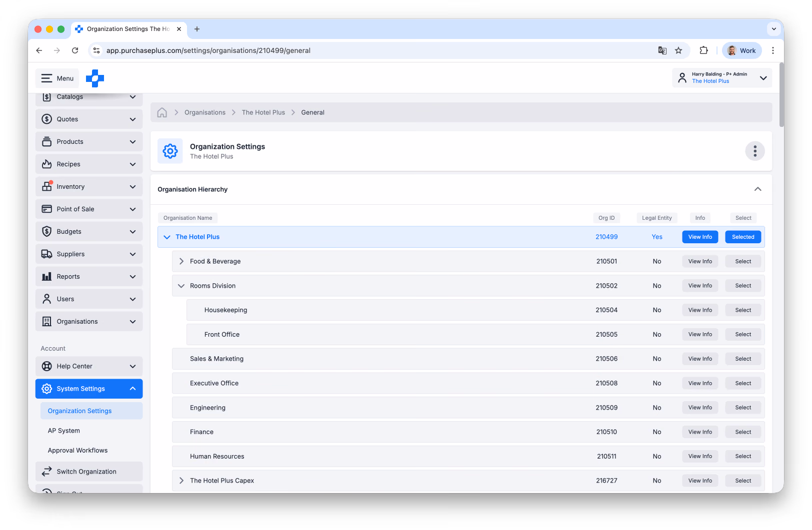Go forward in browser history
Viewport: 812px width, 530px height.
57,50
